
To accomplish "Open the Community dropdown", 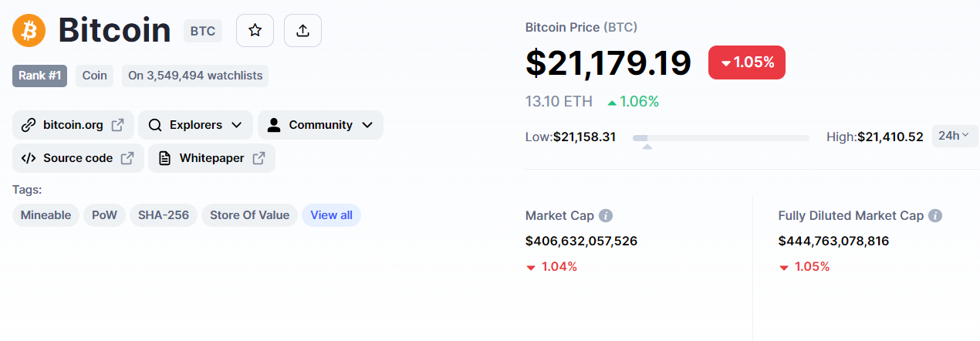I will (320, 125).
